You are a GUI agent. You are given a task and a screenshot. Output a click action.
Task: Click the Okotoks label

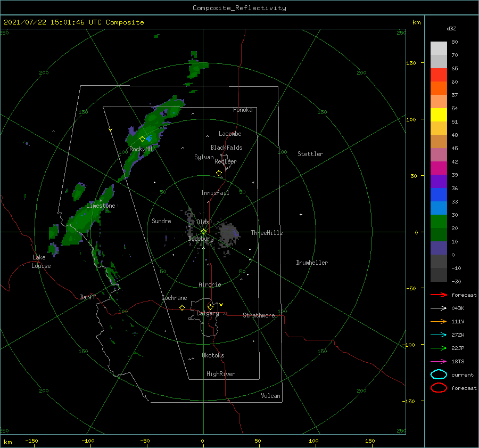tap(213, 355)
